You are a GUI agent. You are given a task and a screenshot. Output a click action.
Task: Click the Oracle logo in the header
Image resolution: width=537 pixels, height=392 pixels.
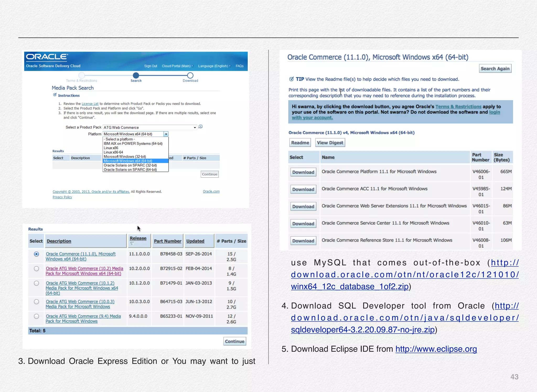tap(47, 57)
